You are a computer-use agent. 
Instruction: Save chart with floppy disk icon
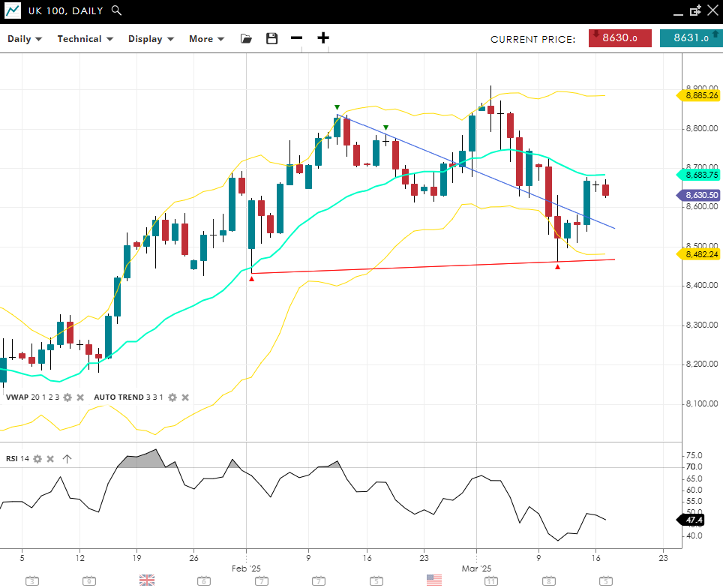[271, 39]
